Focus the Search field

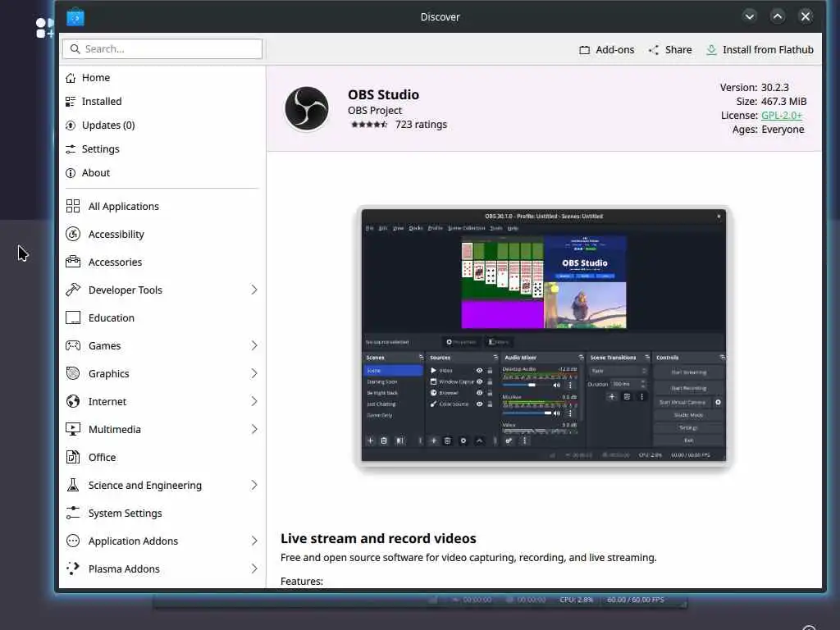point(162,48)
